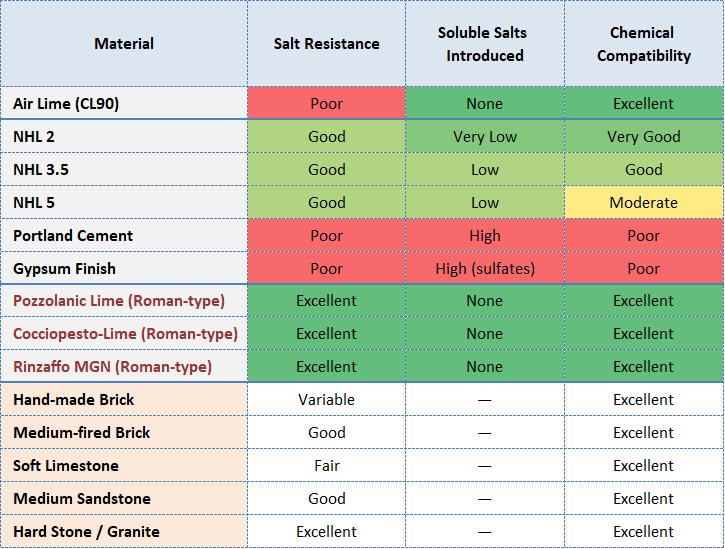The image size is (725, 549).
Task: Click the Soluble Salts Introduced header
Action: tap(485, 44)
